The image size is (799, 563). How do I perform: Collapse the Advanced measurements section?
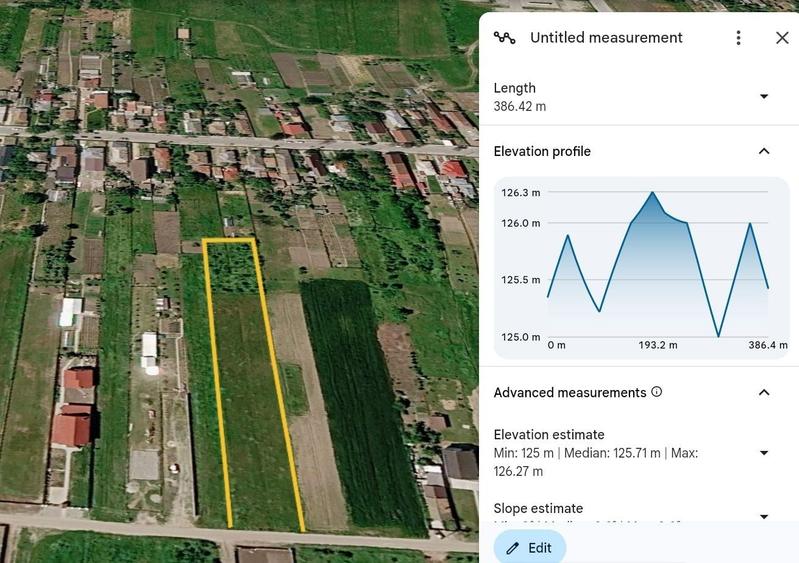pos(764,392)
